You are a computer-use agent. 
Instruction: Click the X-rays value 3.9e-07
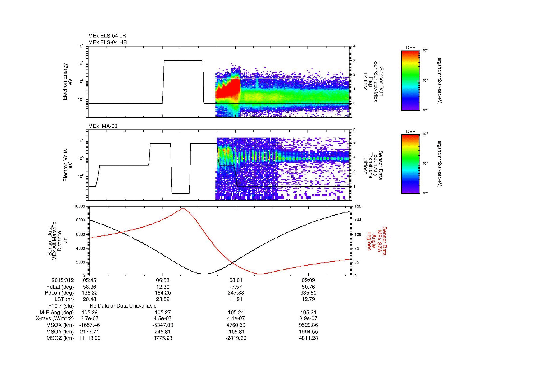[x=308, y=319]
